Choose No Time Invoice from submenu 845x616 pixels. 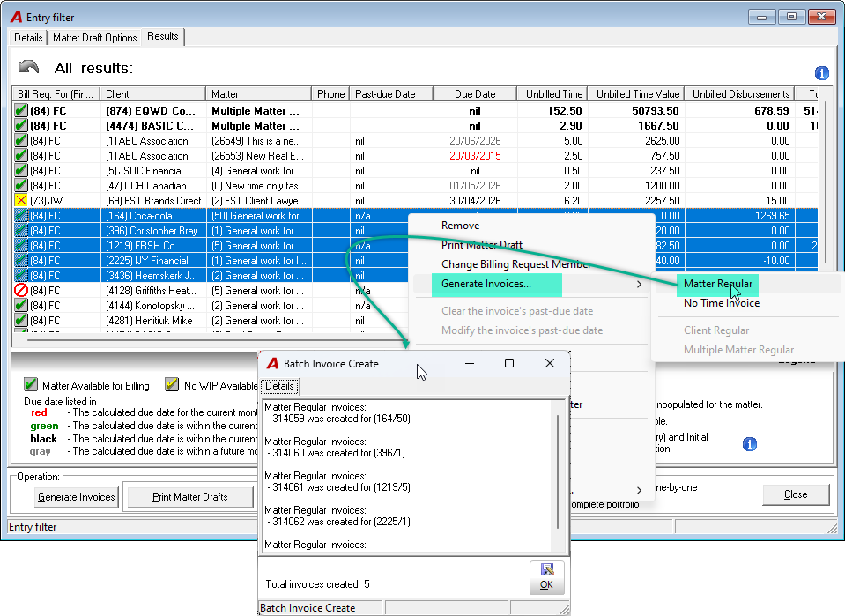(x=721, y=303)
